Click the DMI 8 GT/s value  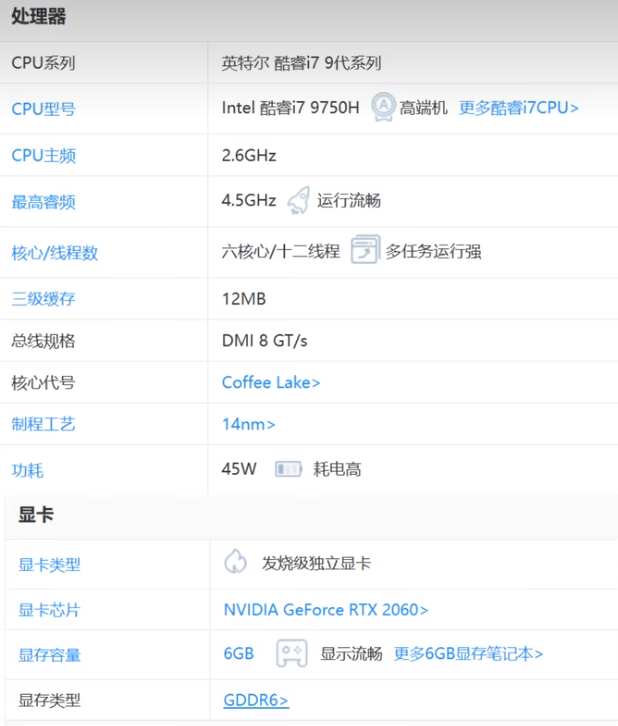pos(265,341)
